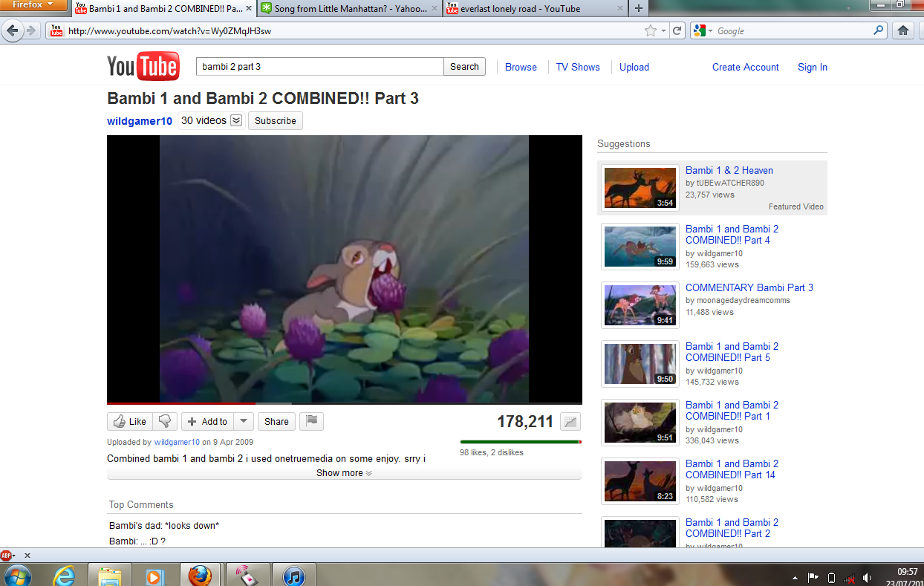The width and height of the screenshot is (924, 586).
Task: Like the video with the Like button
Action: click(x=129, y=421)
